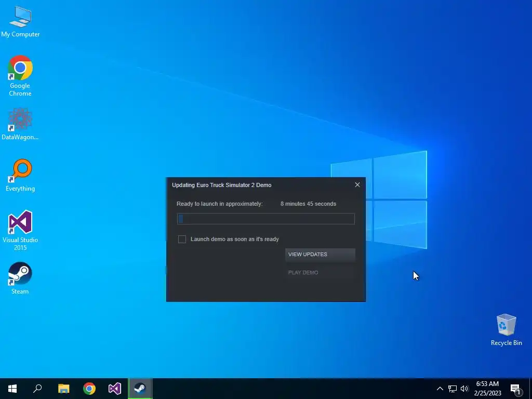Click the VIEW UPDATES button

coord(320,255)
